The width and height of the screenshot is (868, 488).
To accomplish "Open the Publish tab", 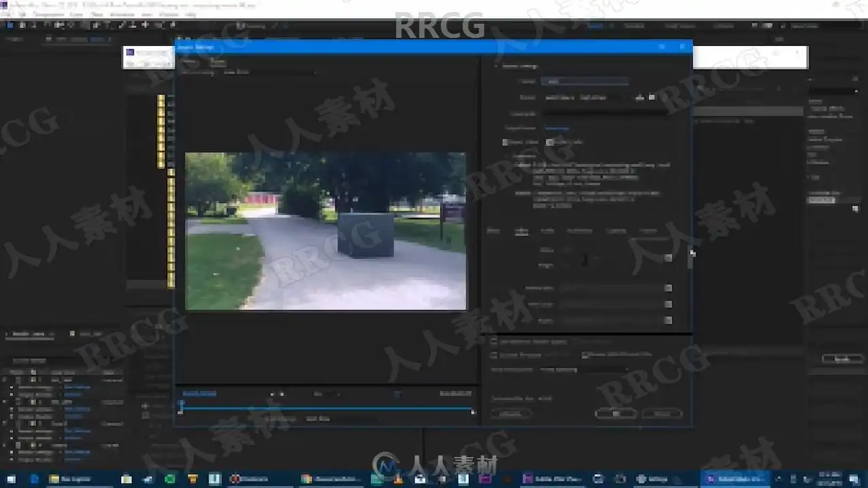I will point(648,231).
